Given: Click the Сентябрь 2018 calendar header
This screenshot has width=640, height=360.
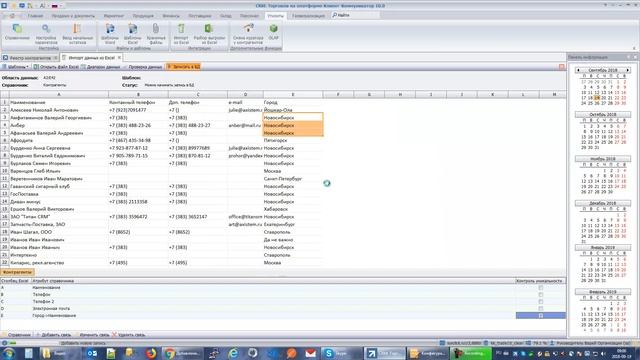Looking at the screenshot, I should pyautogui.click(x=603, y=70).
